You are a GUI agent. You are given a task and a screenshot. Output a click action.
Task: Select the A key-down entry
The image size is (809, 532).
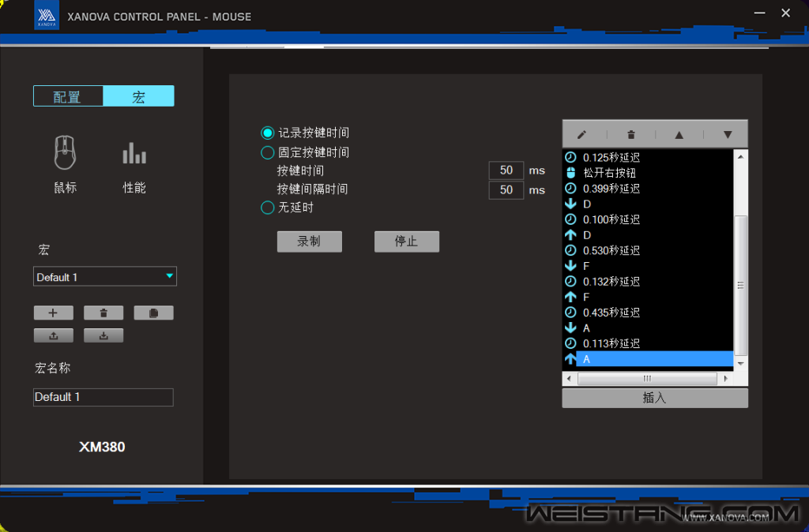(x=648, y=328)
